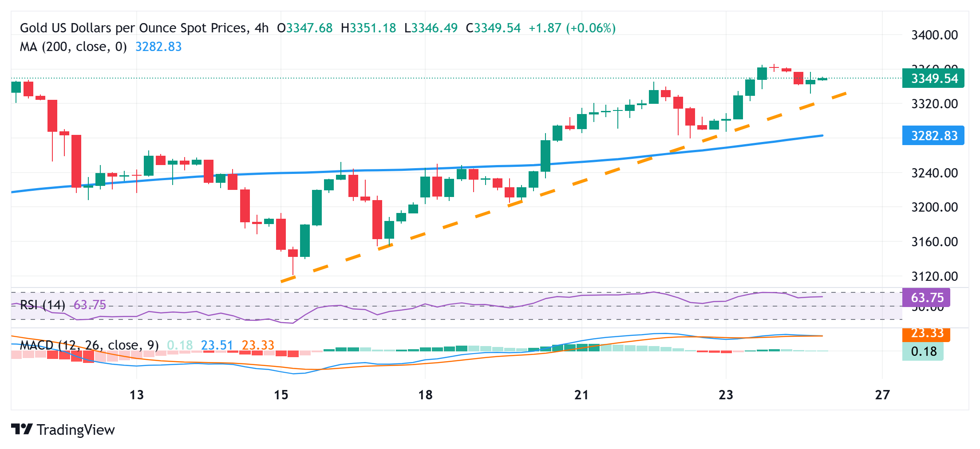Image resolution: width=980 pixels, height=449 pixels.
Task: Select the RSI (14) indicator label
Action: point(43,305)
